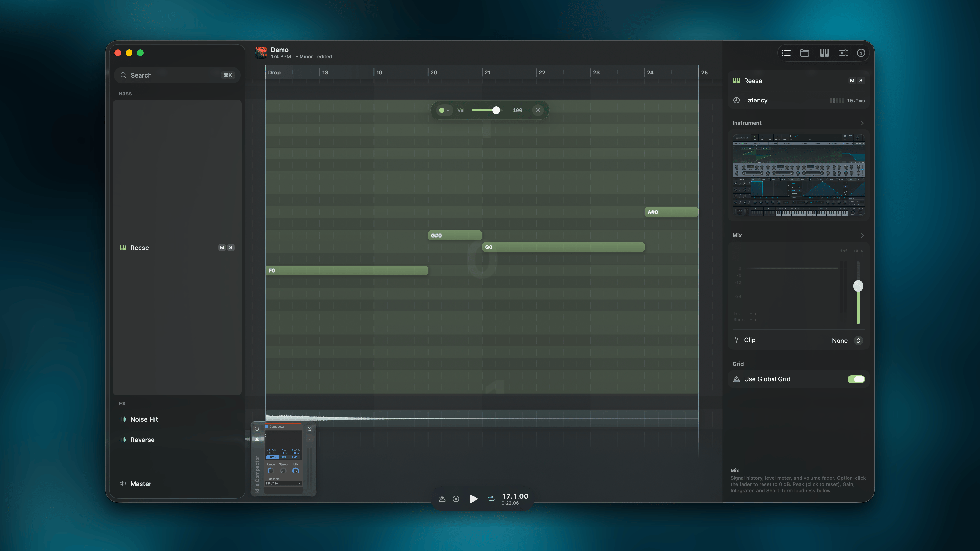
Task: Select the G0 note in piano roll
Action: [x=563, y=247]
